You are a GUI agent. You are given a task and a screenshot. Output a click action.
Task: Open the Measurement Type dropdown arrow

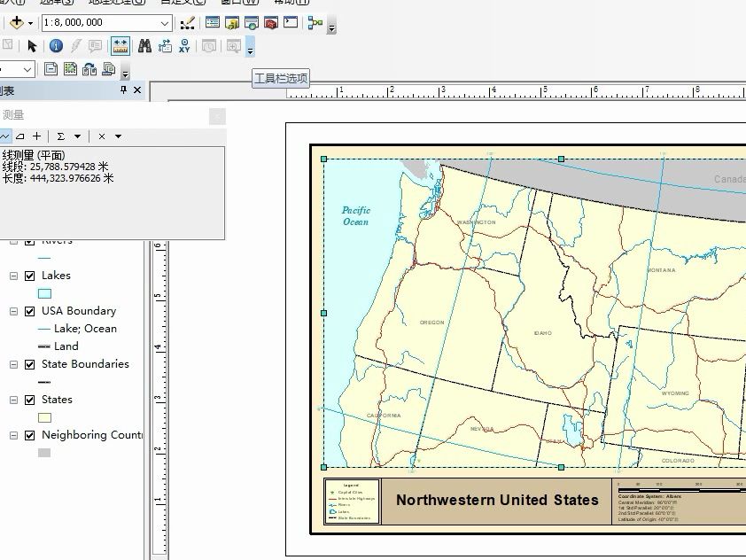pyautogui.click(x=119, y=136)
